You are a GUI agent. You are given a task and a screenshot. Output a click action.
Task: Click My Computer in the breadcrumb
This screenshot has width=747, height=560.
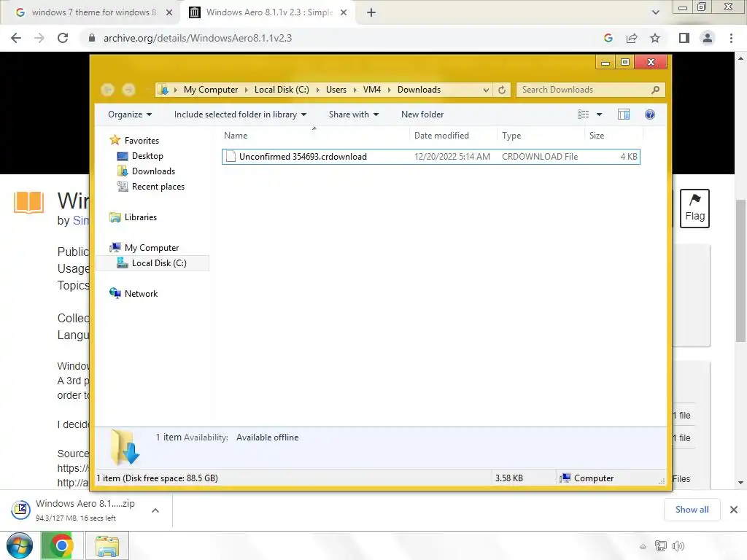point(211,90)
